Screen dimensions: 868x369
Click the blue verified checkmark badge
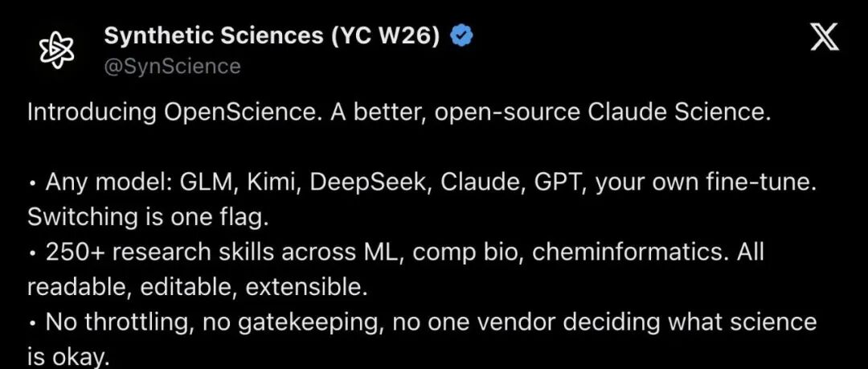tap(461, 36)
